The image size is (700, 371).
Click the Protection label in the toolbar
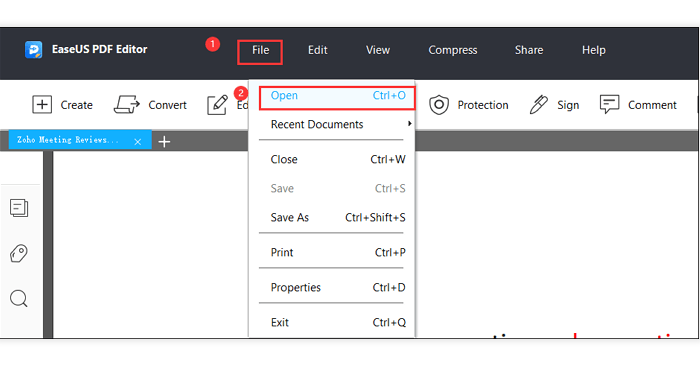pos(483,105)
